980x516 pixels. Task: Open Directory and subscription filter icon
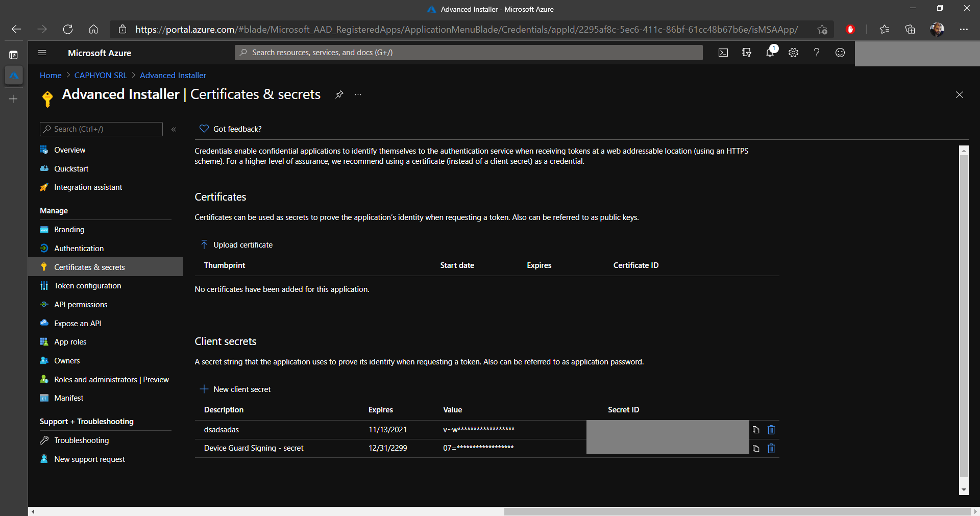747,53
